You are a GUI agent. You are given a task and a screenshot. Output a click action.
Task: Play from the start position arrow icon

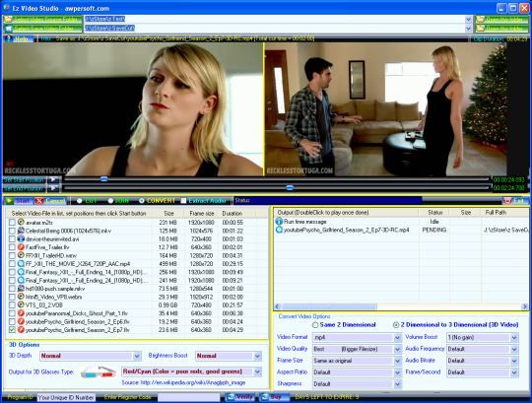click(x=53, y=179)
